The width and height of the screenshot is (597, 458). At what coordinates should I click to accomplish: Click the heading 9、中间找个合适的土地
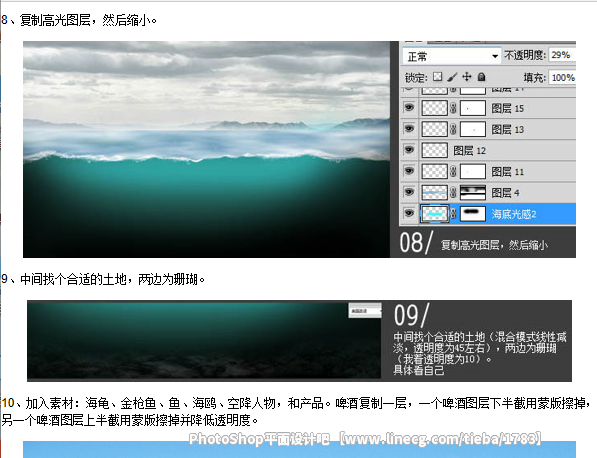click(x=103, y=279)
